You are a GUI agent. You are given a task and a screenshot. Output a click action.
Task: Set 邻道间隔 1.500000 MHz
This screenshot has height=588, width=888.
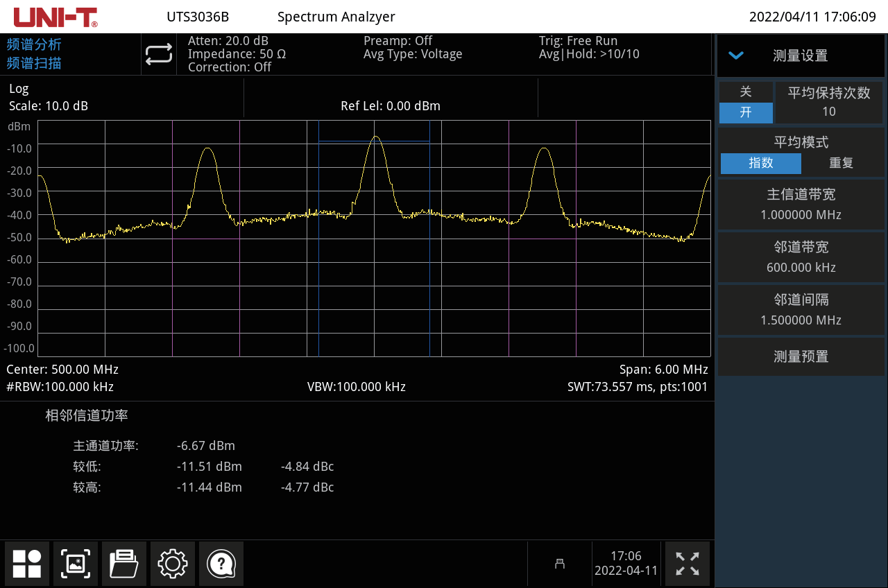[801, 310]
